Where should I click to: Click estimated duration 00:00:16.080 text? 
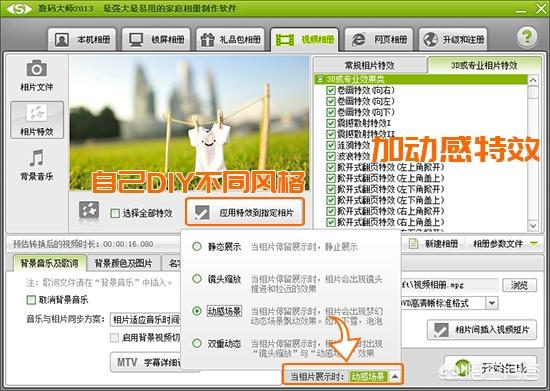pyautogui.click(x=128, y=244)
